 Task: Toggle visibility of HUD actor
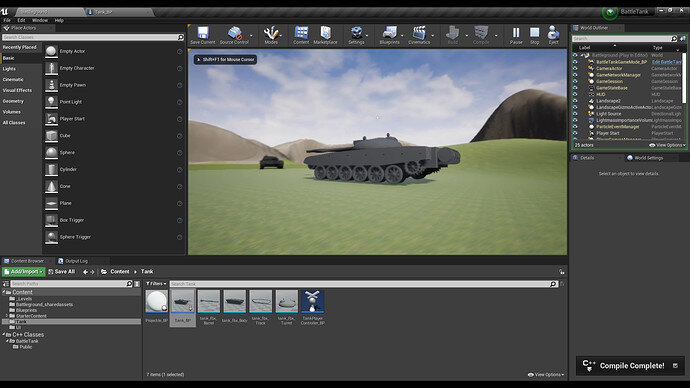(575, 94)
